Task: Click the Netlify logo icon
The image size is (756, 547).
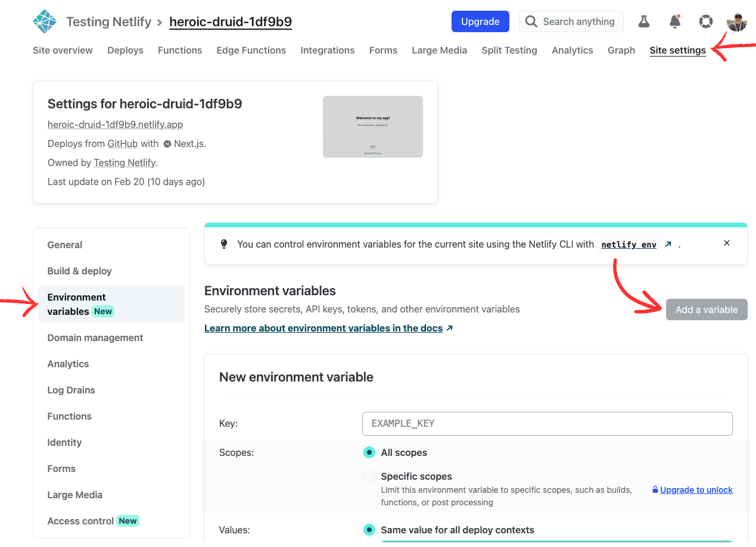Action: point(45,22)
